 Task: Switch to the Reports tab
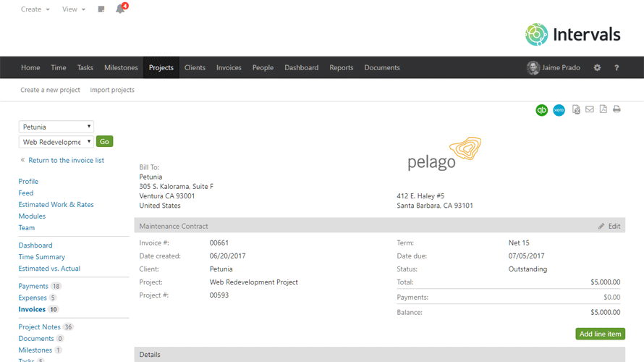coord(341,68)
